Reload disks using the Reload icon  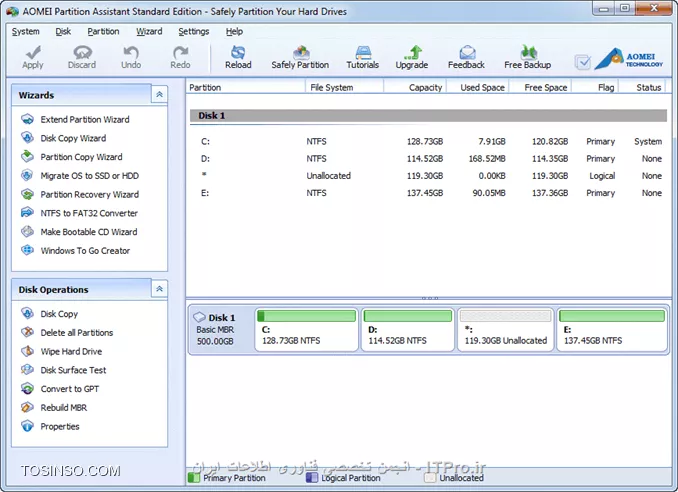click(x=238, y=52)
